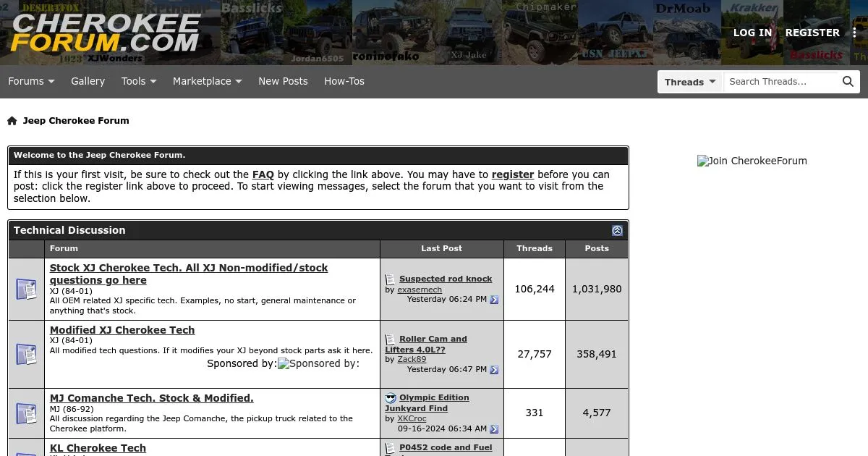Viewport: 868px width, 456px height.
Task: Click post icon beside Roller Cam and Lifters
Action: [x=391, y=339]
